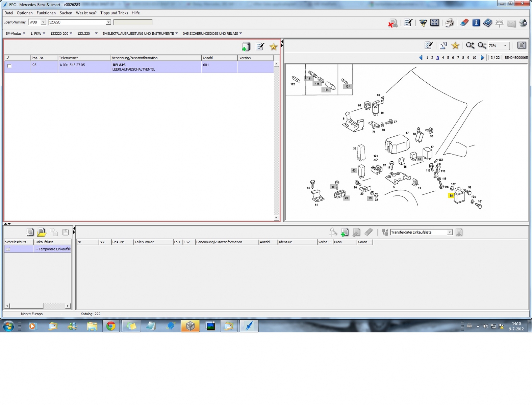Open the Funktionen menu

[46, 13]
